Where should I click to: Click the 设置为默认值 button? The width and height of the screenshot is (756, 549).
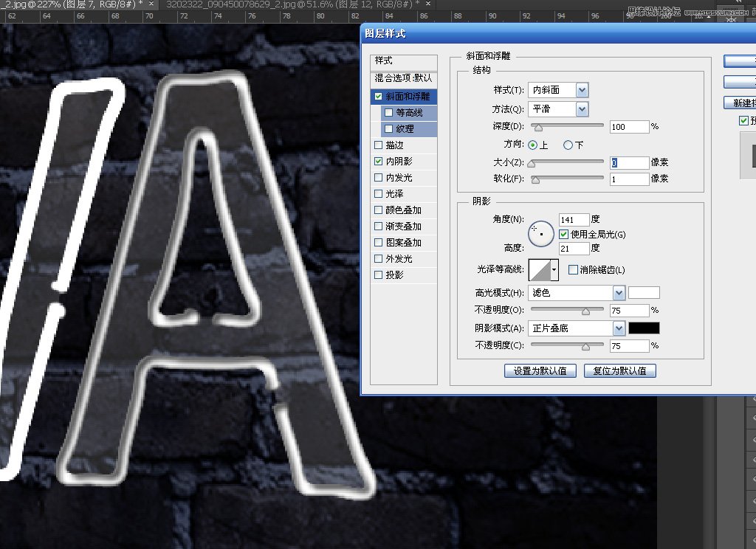(540, 370)
